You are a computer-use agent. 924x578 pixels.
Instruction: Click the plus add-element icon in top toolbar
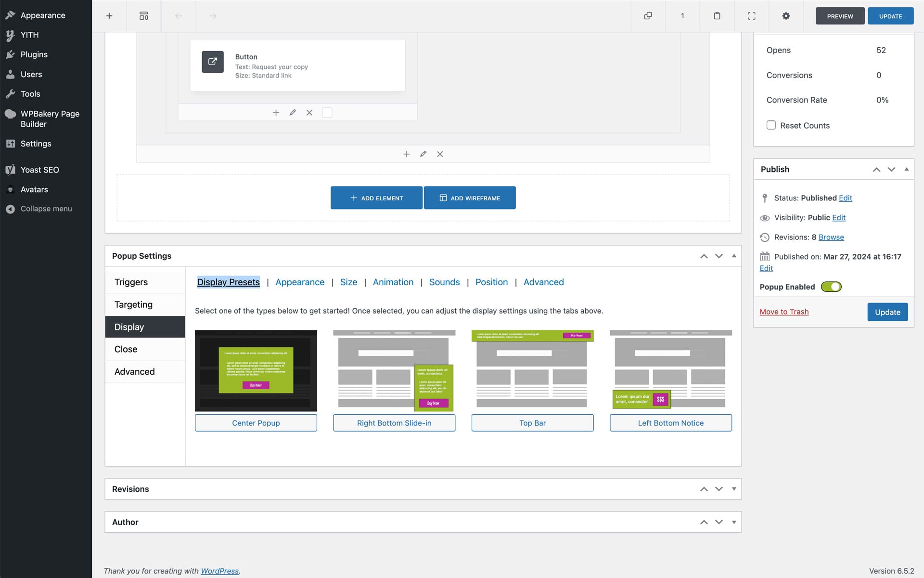click(109, 16)
